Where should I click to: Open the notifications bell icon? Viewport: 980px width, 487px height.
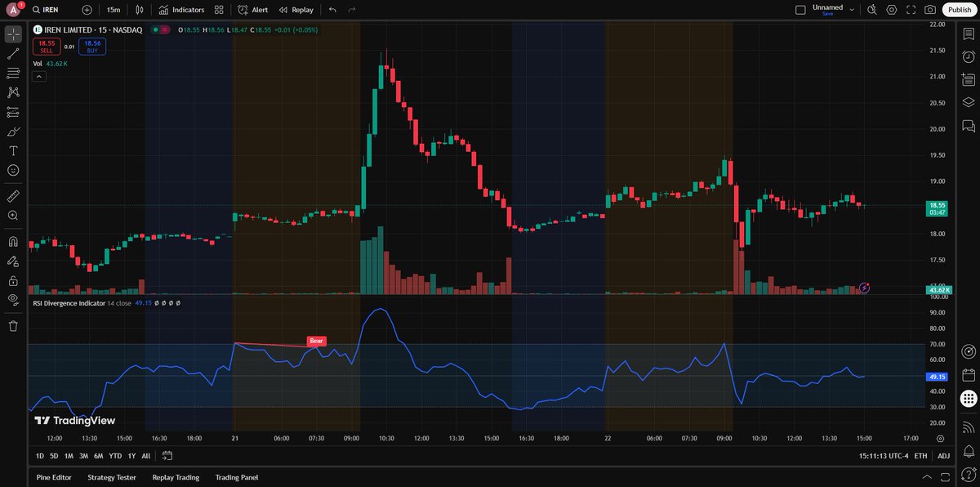point(969,450)
